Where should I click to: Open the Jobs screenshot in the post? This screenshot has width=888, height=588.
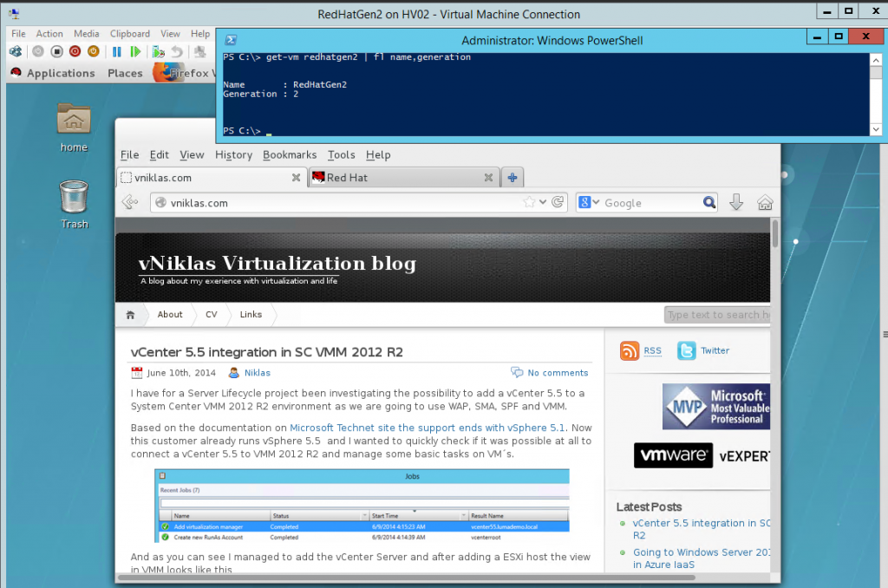pos(362,506)
